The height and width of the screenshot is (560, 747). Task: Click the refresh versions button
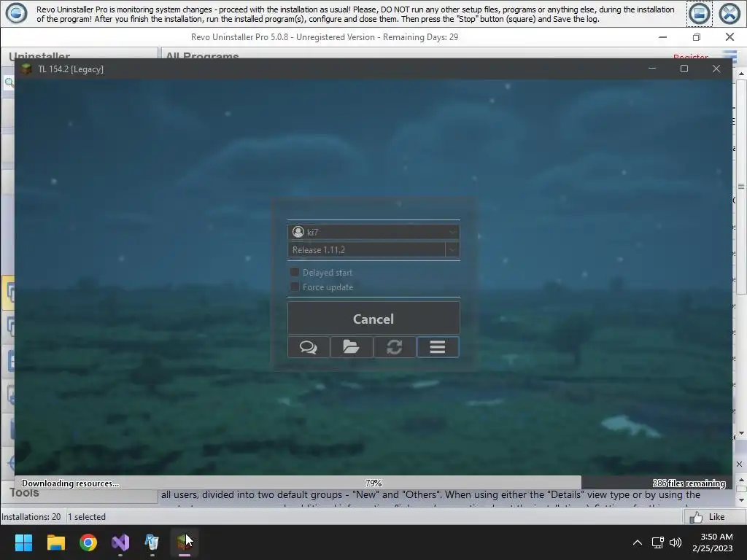[x=394, y=347]
